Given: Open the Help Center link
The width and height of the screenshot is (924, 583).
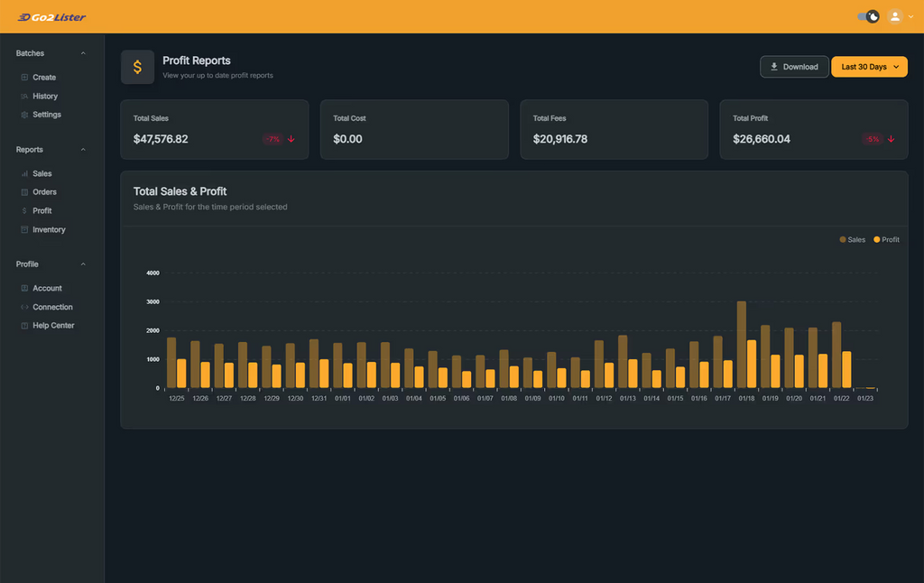Looking at the screenshot, I should tap(53, 326).
